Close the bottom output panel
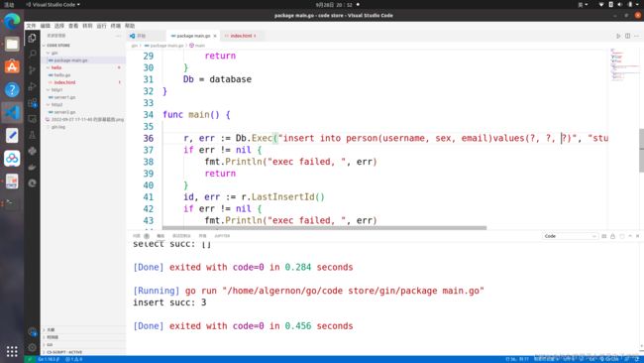Image resolution: width=644 pixels, height=363 pixels. [638, 236]
